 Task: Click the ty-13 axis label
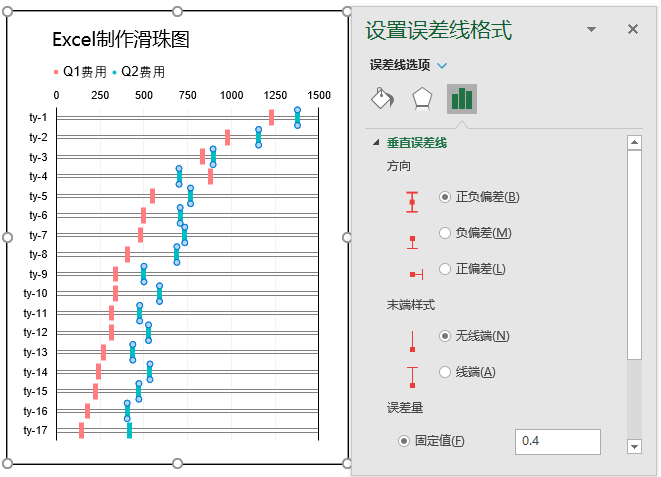tap(35, 352)
